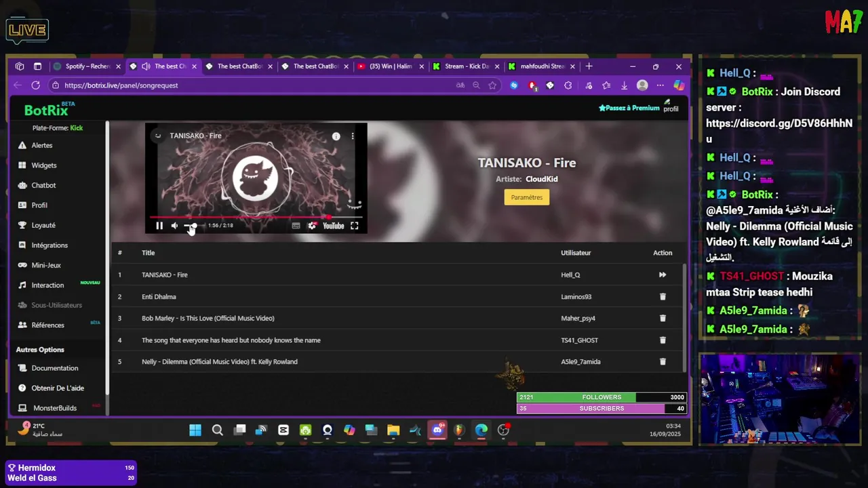Reload the page
Viewport: 868px width, 488px height.
point(35,85)
